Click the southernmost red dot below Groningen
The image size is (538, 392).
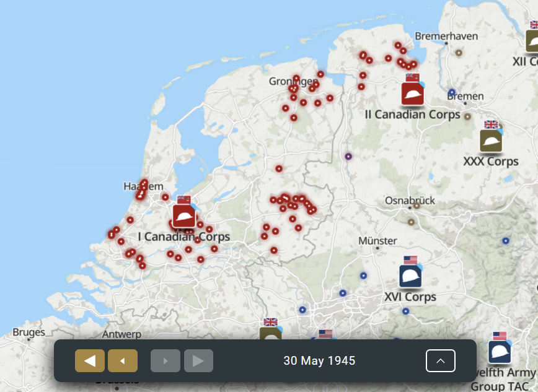point(294,118)
